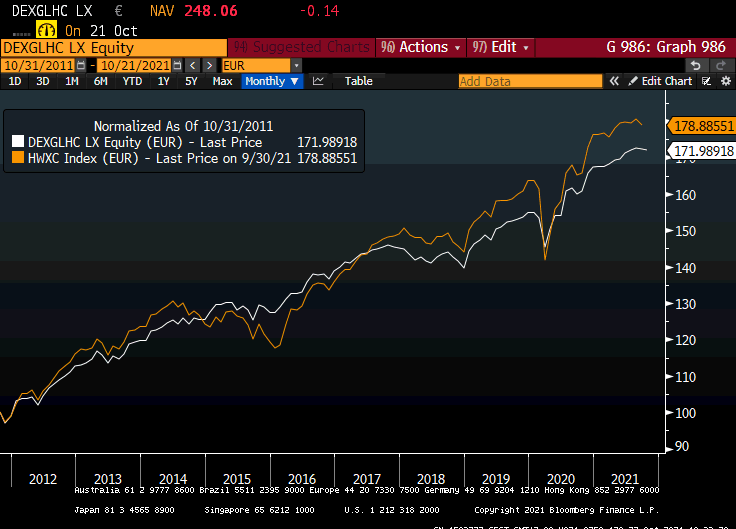The image size is (736, 529).
Task: Click the orange HWXC Index legend swatch
Action: [x=18, y=157]
